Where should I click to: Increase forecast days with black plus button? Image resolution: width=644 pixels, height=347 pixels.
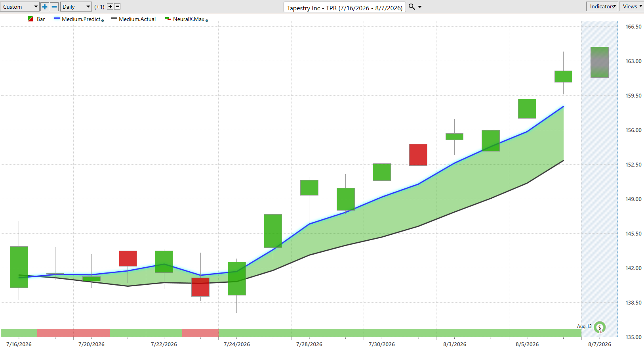pyautogui.click(x=110, y=6)
